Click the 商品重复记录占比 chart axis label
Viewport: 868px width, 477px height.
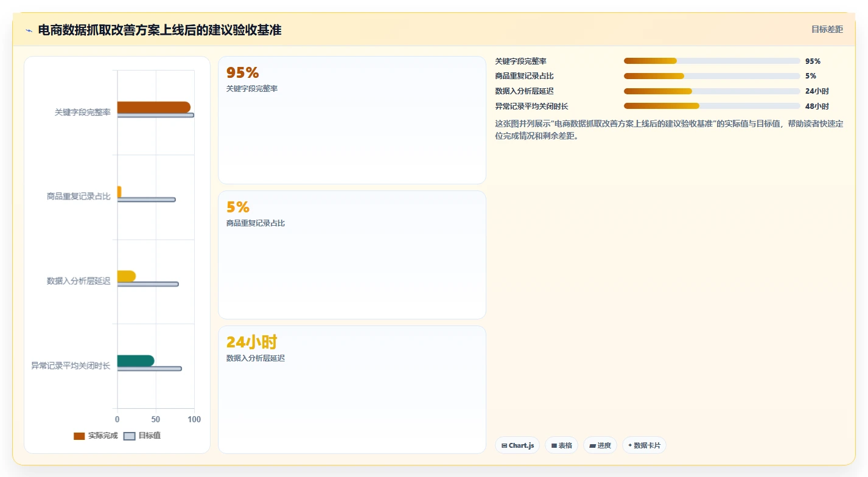[79, 197]
